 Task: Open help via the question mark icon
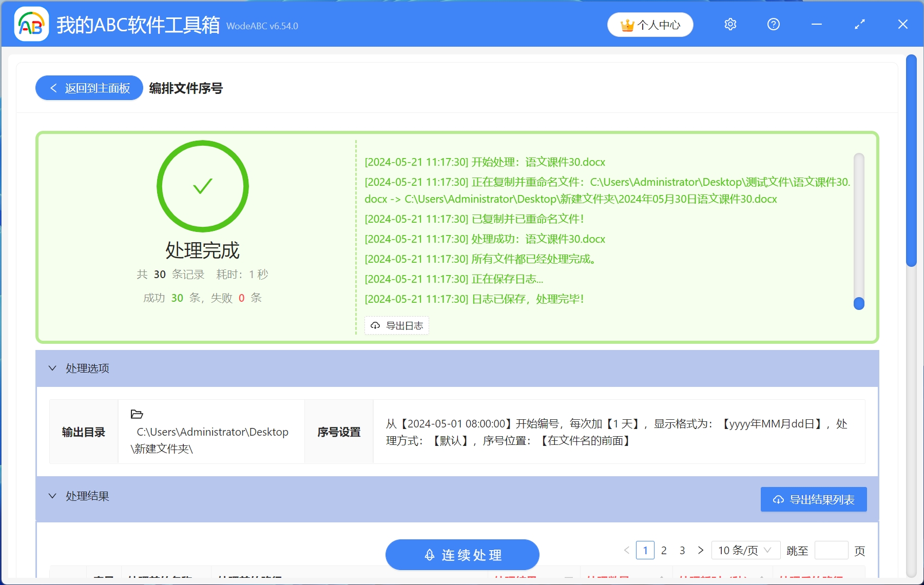pos(773,24)
